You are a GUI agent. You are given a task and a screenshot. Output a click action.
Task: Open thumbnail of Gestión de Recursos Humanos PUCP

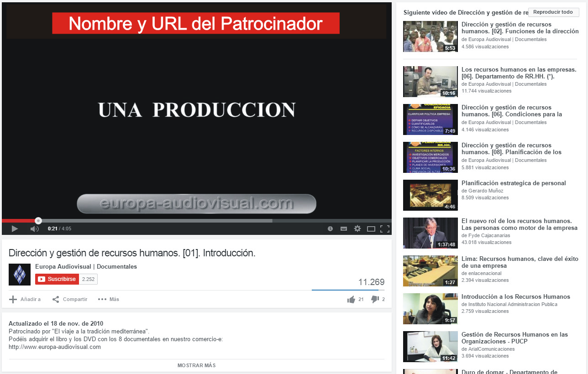[430, 347]
